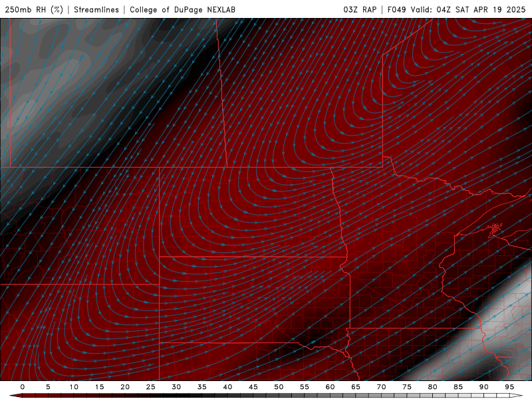Image resolution: width=532 pixels, height=399 pixels.
Task: Click the 'Streamlines' label in the header
Action: 96,9
